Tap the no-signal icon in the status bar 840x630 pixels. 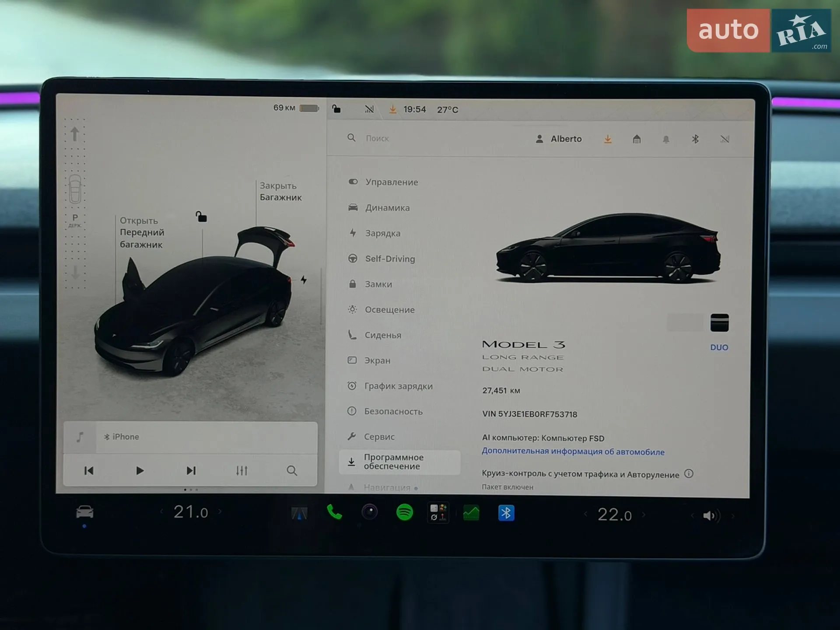point(369,109)
